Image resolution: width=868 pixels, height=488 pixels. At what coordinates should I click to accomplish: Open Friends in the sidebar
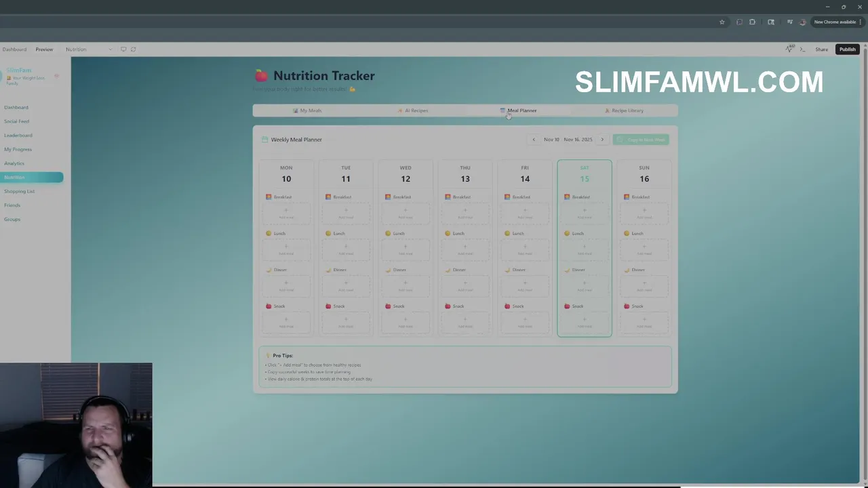pos(12,205)
